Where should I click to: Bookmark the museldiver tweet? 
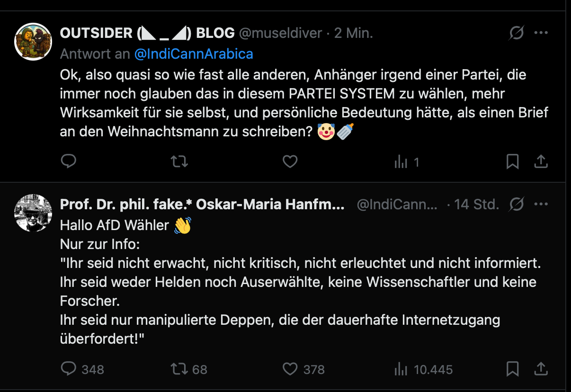click(513, 161)
